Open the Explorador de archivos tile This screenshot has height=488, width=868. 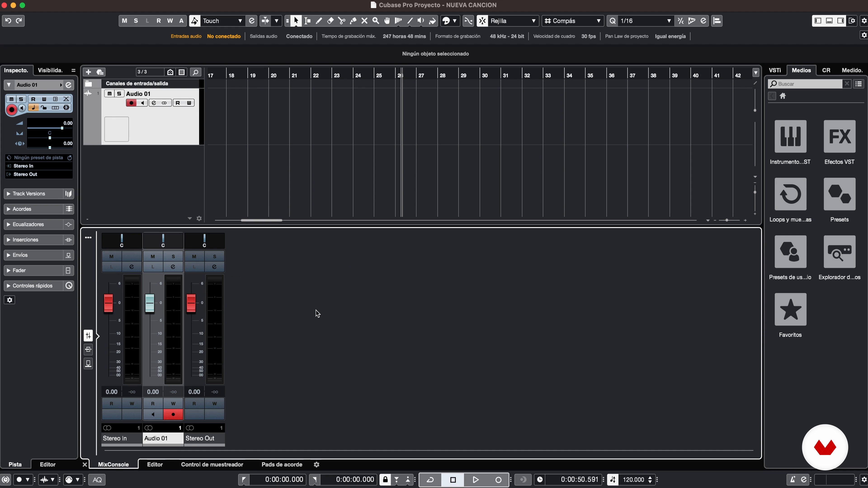[839, 252]
